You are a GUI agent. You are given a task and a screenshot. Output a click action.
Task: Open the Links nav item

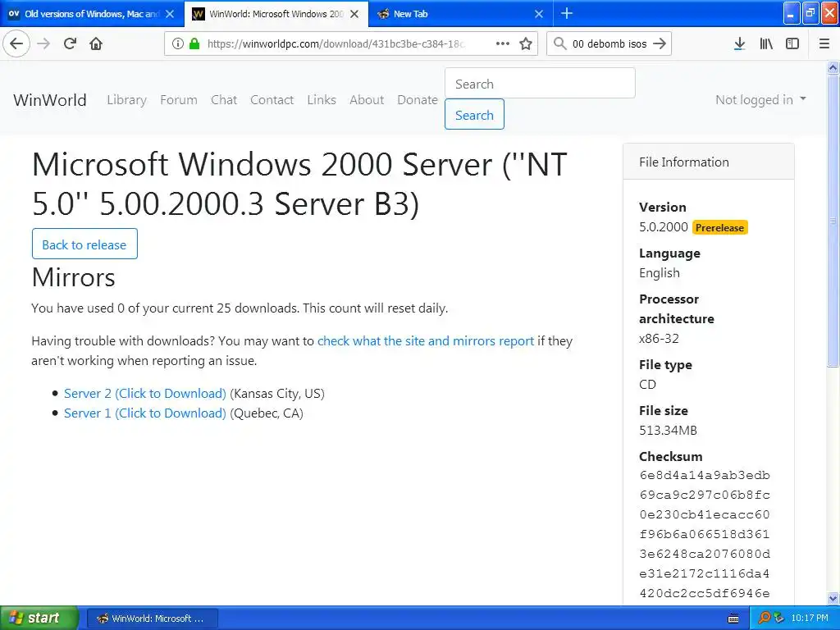pyautogui.click(x=322, y=99)
